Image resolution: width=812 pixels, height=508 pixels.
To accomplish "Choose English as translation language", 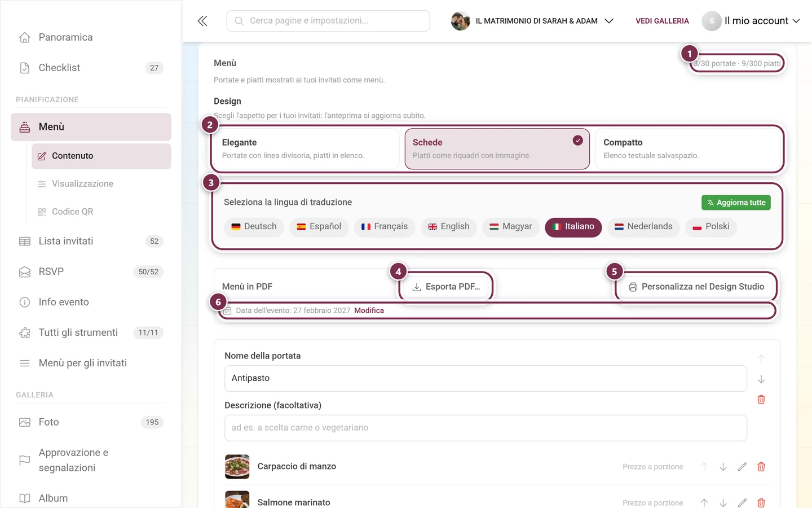I will click(x=449, y=227).
